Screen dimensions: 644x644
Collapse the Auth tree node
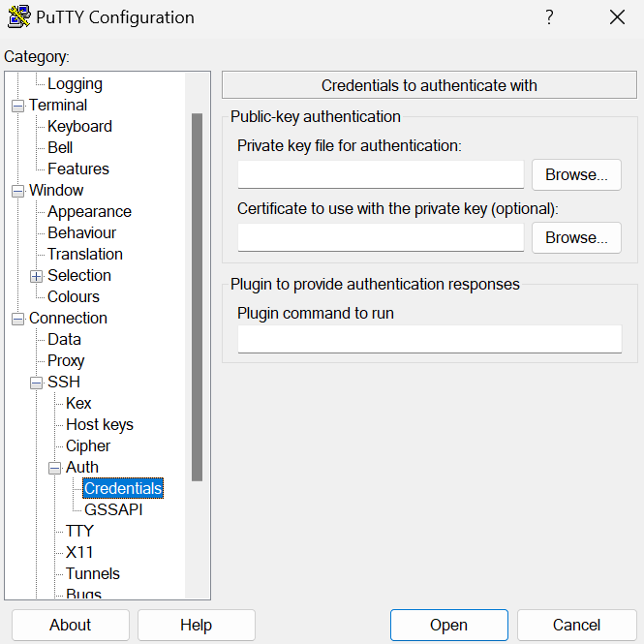click(x=54, y=468)
